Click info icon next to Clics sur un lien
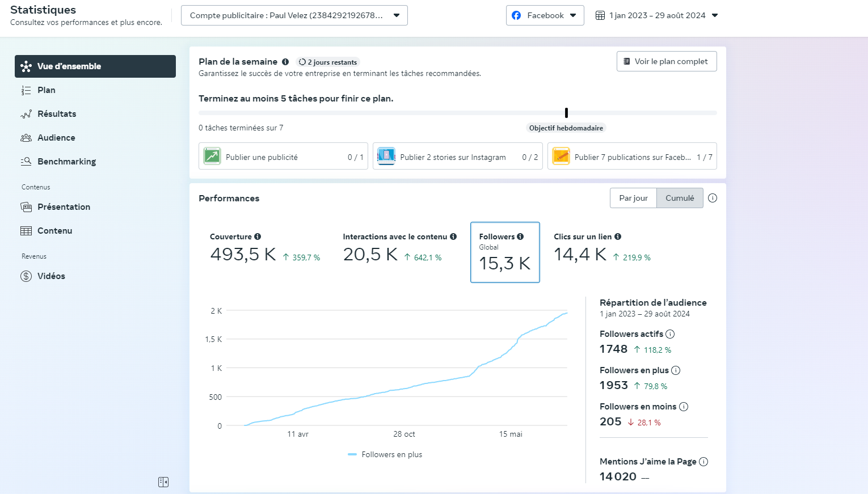This screenshot has width=868, height=494. pos(618,237)
